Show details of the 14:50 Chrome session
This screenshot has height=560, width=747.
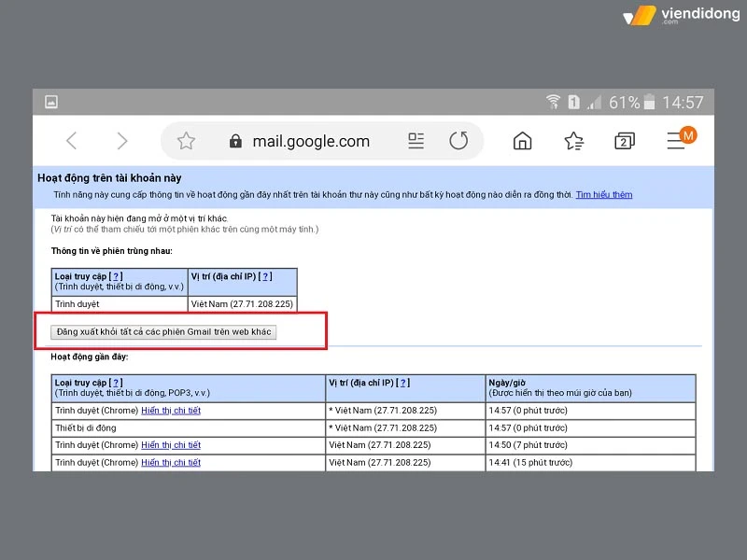(x=171, y=445)
